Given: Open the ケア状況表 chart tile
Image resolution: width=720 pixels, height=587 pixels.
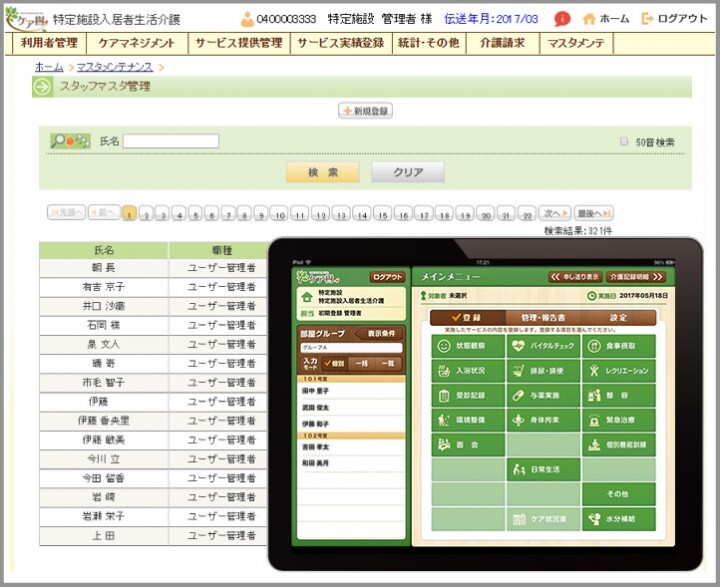Looking at the screenshot, I should tap(543, 519).
